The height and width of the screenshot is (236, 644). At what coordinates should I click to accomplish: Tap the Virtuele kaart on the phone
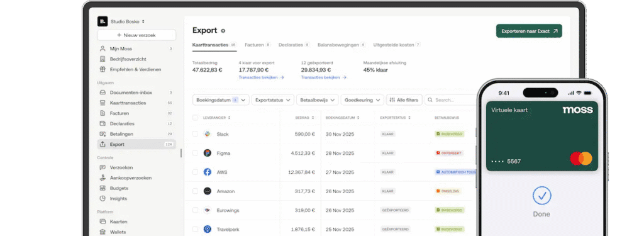point(541,137)
